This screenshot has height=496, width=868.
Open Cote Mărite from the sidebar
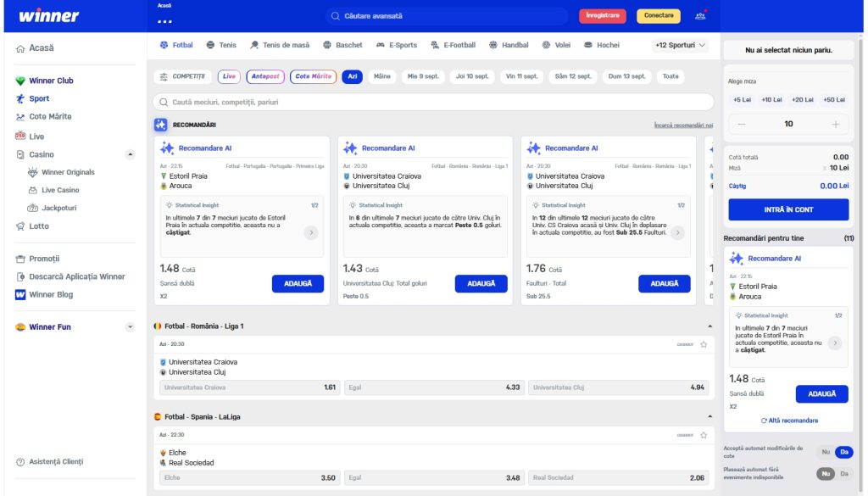click(x=50, y=116)
